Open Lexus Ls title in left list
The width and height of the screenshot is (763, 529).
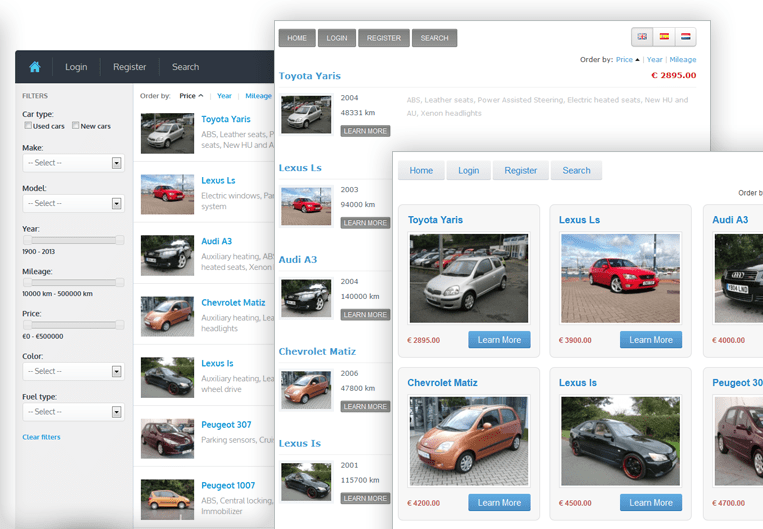point(218,181)
